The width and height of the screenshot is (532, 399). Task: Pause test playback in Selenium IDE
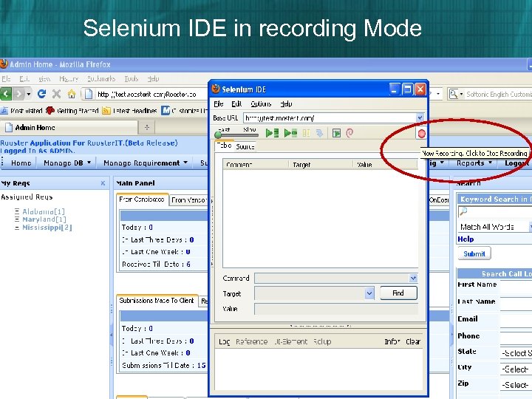(307, 133)
